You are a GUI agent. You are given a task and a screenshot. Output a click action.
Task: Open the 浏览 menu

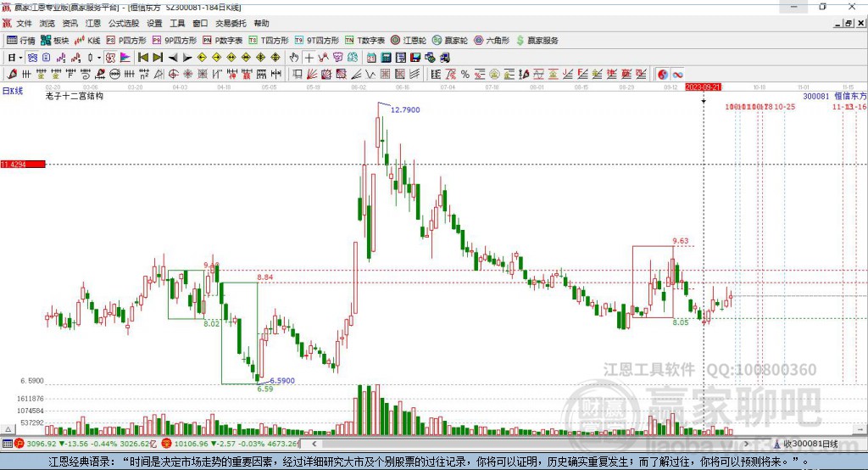(47, 23)
